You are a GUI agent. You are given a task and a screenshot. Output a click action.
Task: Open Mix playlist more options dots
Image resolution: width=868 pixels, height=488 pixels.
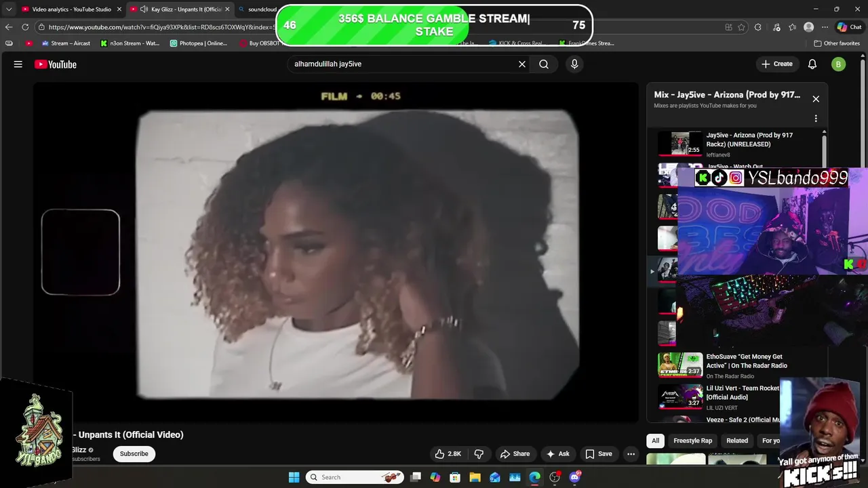816,119
